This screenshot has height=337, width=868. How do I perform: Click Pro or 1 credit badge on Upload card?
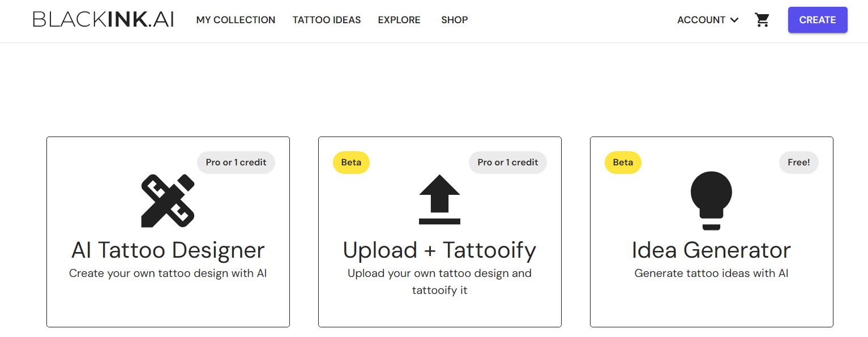coord(508,163)
